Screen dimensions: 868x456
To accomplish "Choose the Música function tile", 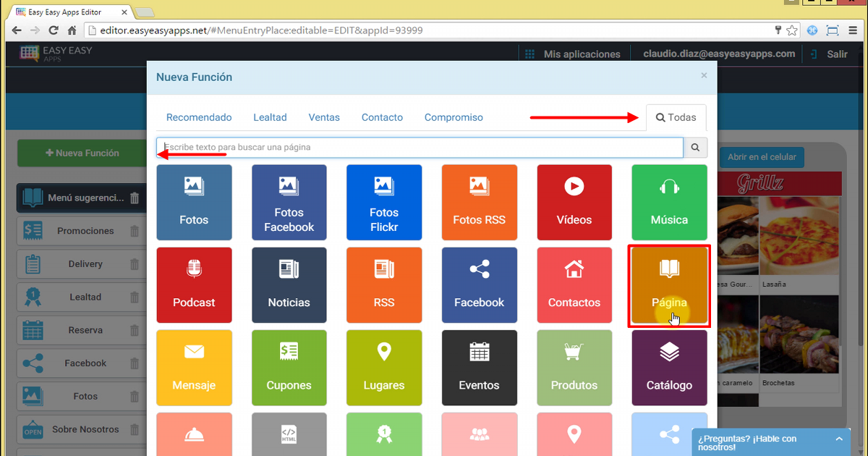I will click(x=669, y=202).
